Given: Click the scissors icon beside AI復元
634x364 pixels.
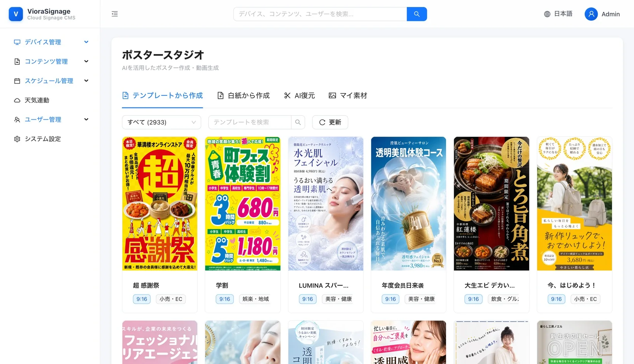Looking at the screenshot, I should (288, 95).
